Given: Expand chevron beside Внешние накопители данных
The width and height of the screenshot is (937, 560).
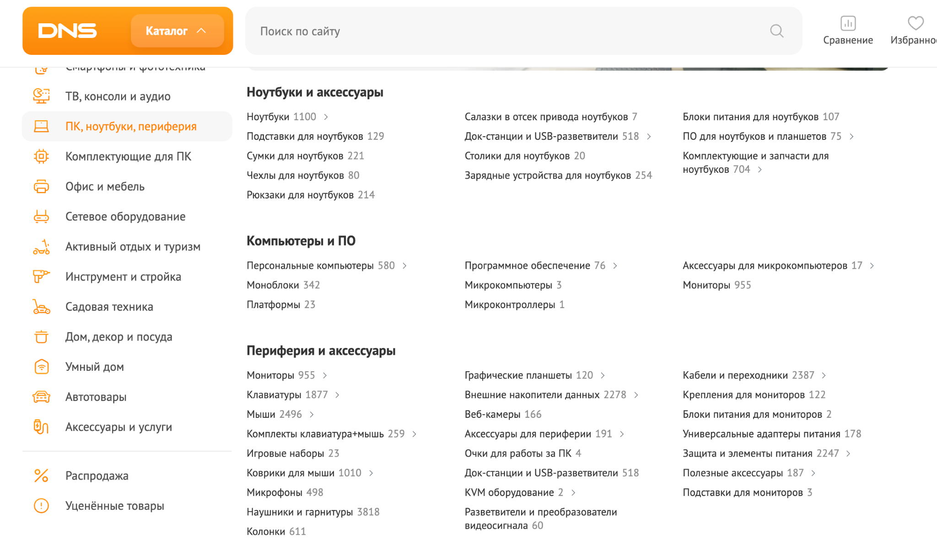Looking at the screenshot, I should (x=636, y=395).
